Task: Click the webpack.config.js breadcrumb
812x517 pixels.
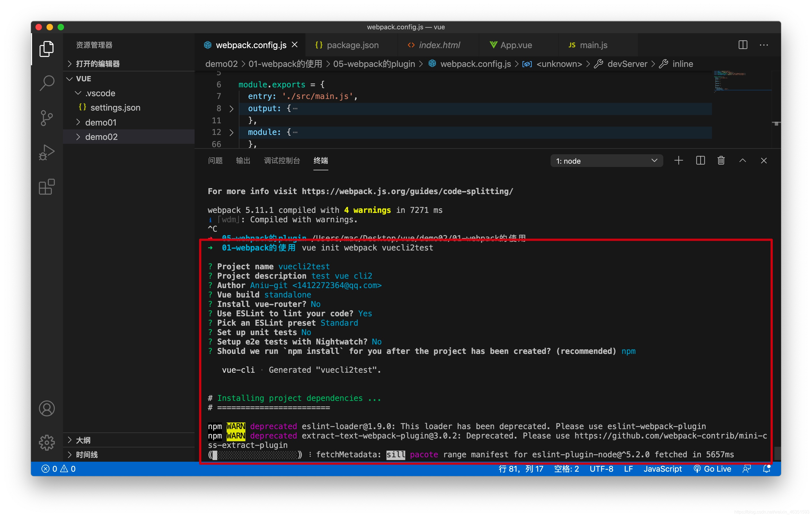Action: (475, 64)
